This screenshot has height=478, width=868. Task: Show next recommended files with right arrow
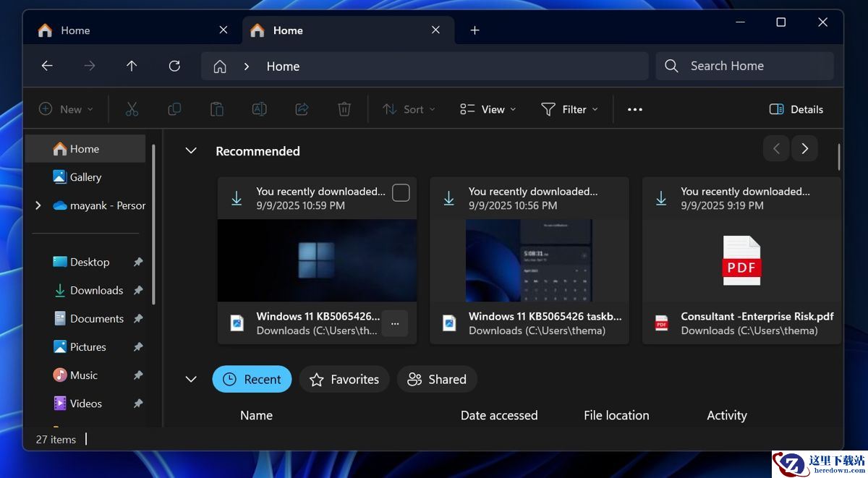click(804, 148)
